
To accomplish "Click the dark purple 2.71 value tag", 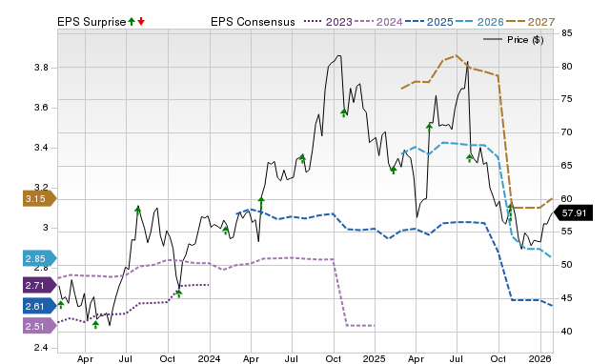I will [40, 286].
